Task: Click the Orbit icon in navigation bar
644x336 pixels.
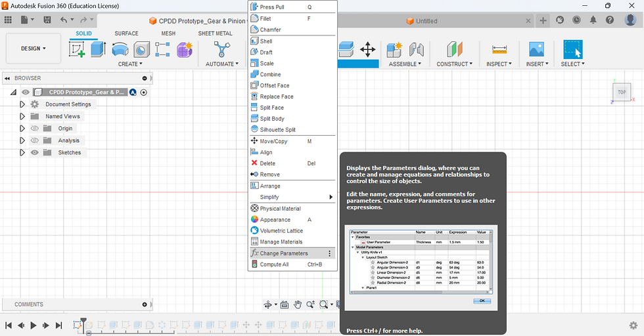Action: tap(268, 304)
